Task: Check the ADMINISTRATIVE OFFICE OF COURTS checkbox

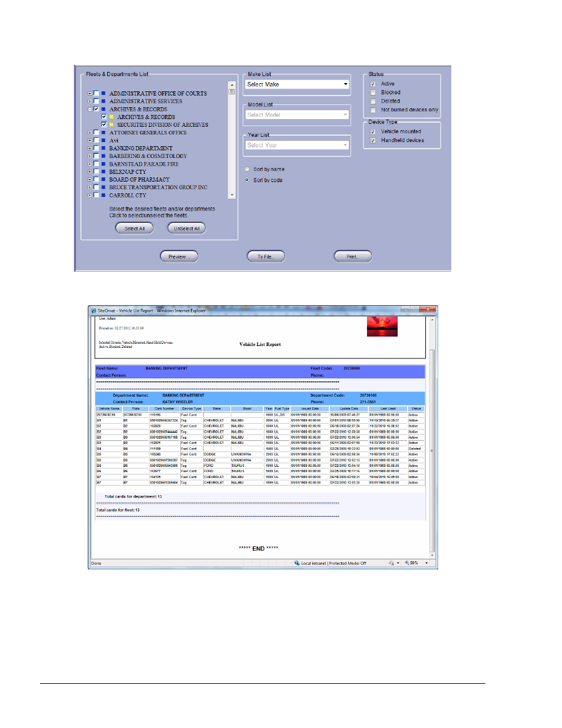Action: [96, 93]
